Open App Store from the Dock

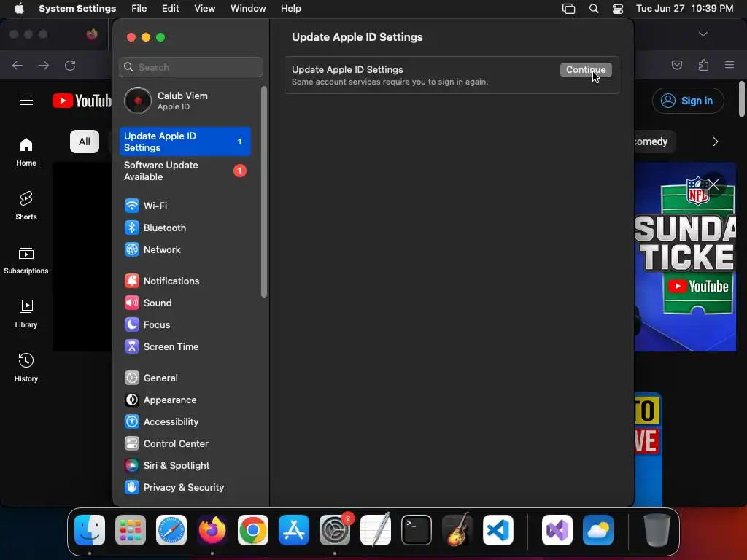tap(294, 530)
